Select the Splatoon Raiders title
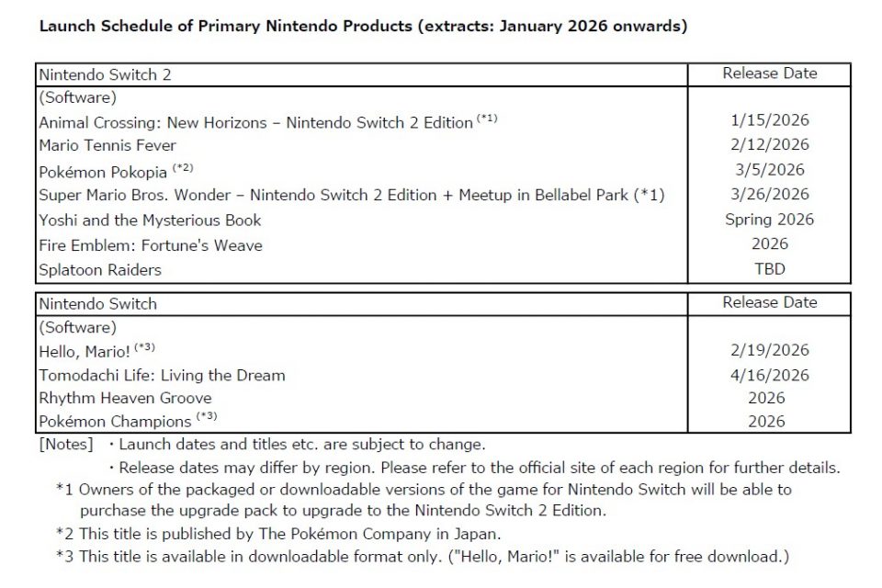The width and height of the screenshot is (882, 588). click(x=100, y=270)
